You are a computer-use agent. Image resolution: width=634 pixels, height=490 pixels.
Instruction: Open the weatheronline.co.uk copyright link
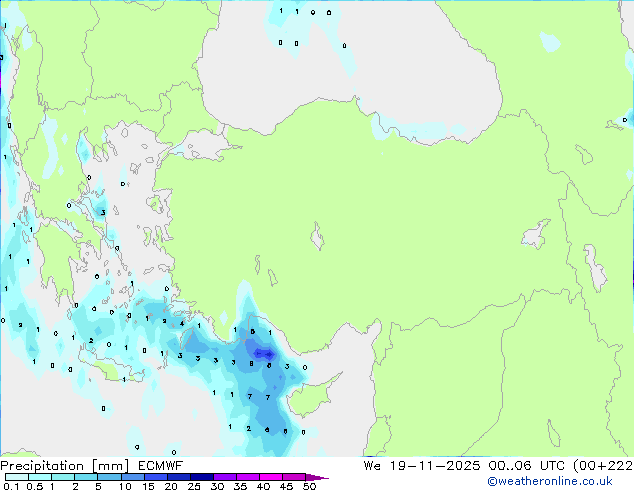pyautogui.click(x=549, y=481)
